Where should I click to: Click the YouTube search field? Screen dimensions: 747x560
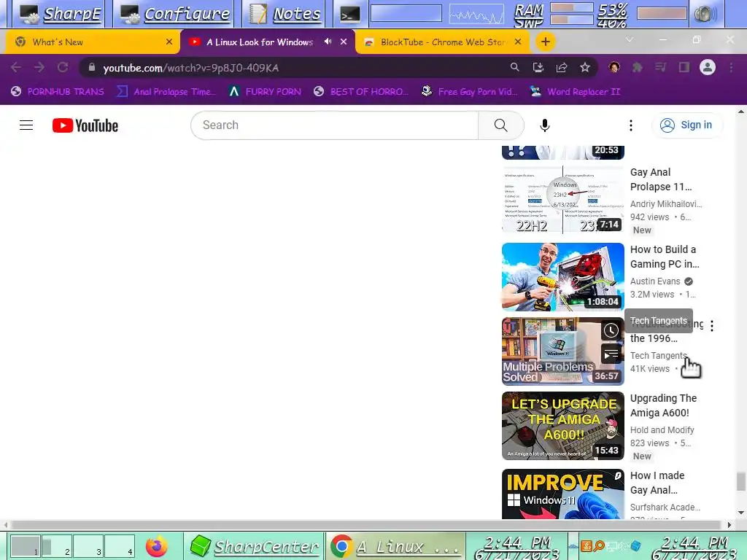[x=334, y=125]
